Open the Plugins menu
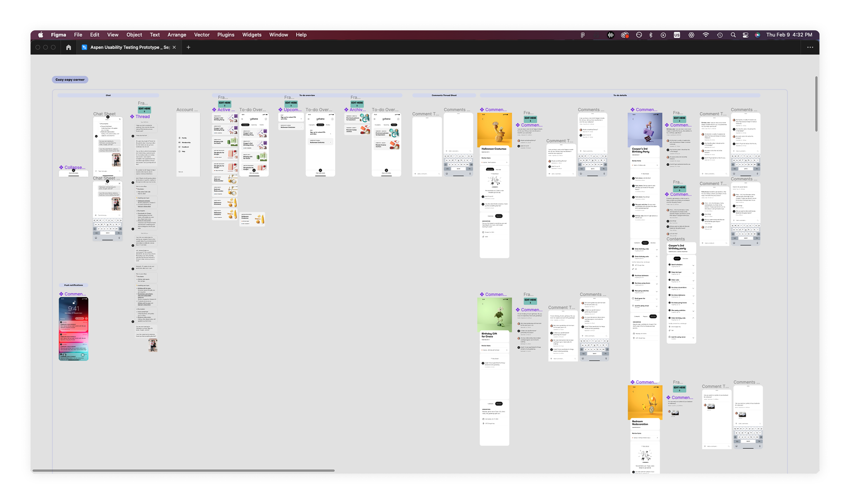The height and width of the screenshot is (504, 850). tap(226, 35)
